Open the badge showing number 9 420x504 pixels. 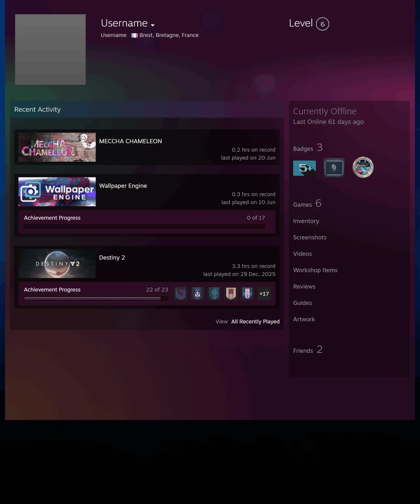tap(334, 168)
